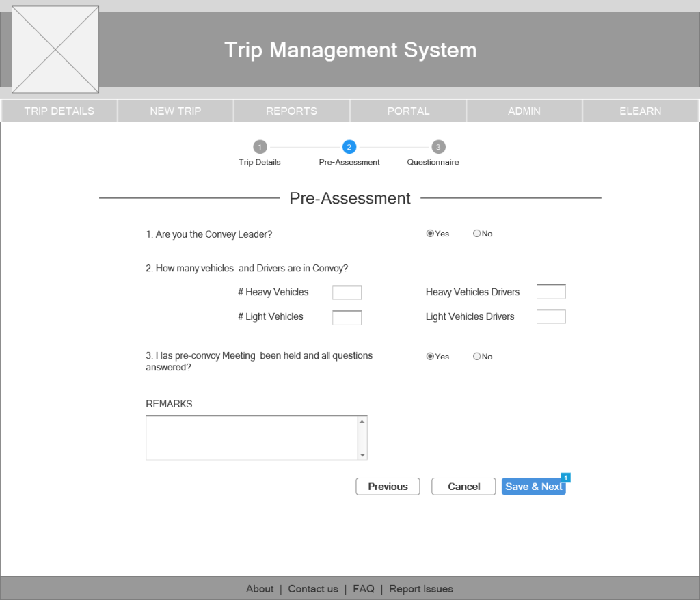
Task: Click the Cancel button
Action: pos(463,487)
